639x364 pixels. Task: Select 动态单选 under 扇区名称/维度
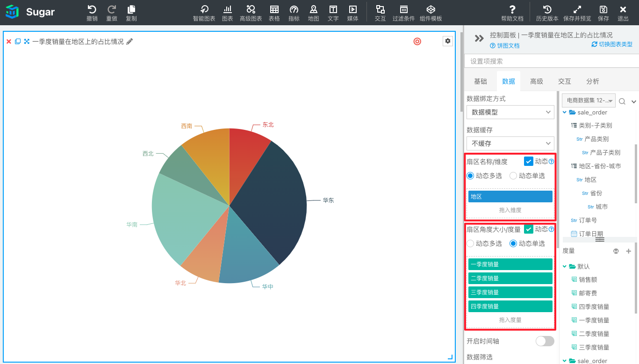tap(513, 176)
